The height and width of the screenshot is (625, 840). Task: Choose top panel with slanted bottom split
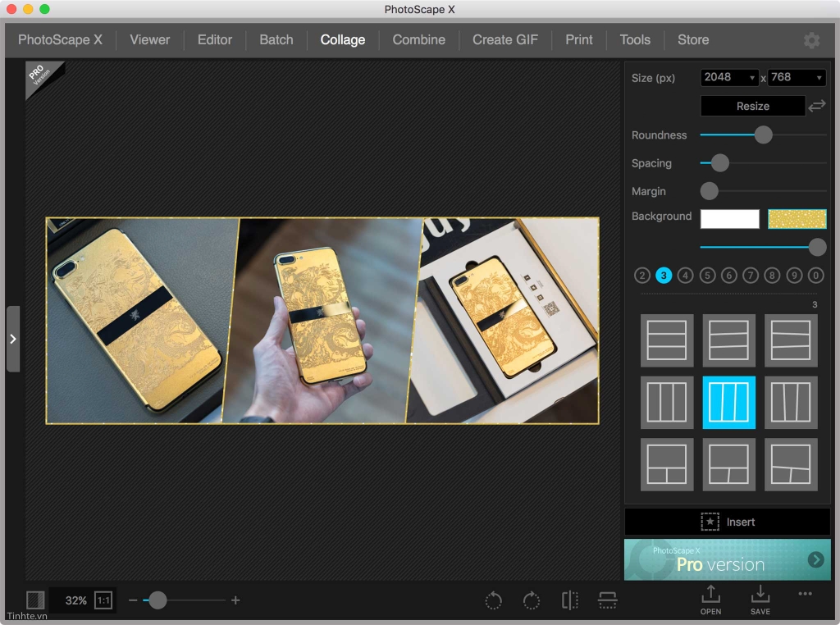click(x=728, y=464)
